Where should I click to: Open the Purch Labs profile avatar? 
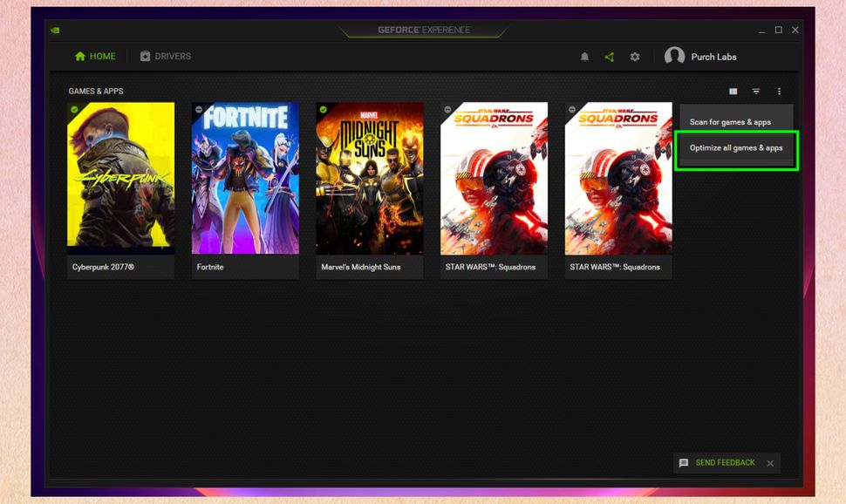(x=676, y=56)
